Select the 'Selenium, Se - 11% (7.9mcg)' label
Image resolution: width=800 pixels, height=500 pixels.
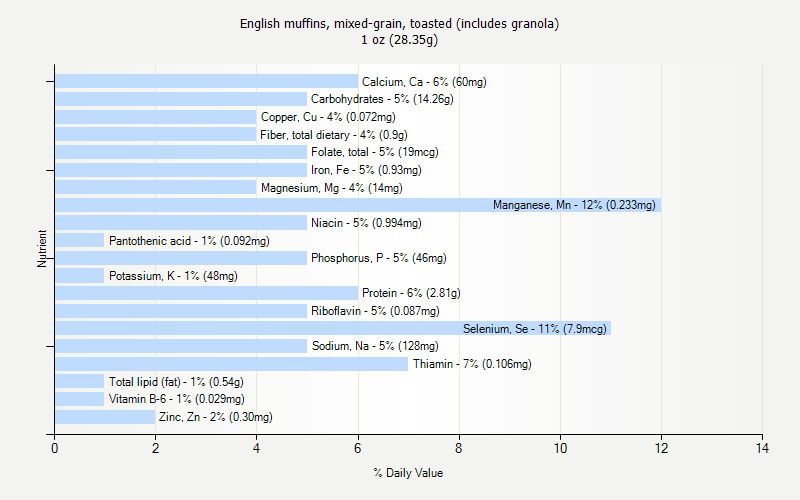[535, 329]
